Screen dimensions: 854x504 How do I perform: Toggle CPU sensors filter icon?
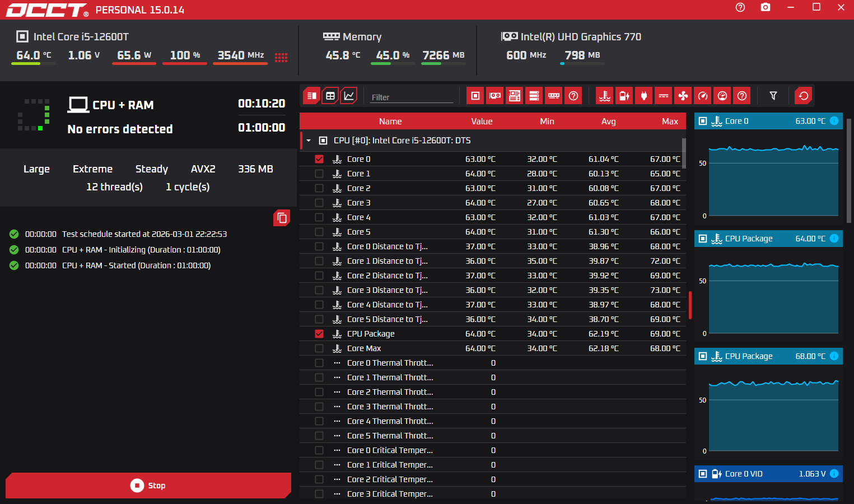coord(475,96)
